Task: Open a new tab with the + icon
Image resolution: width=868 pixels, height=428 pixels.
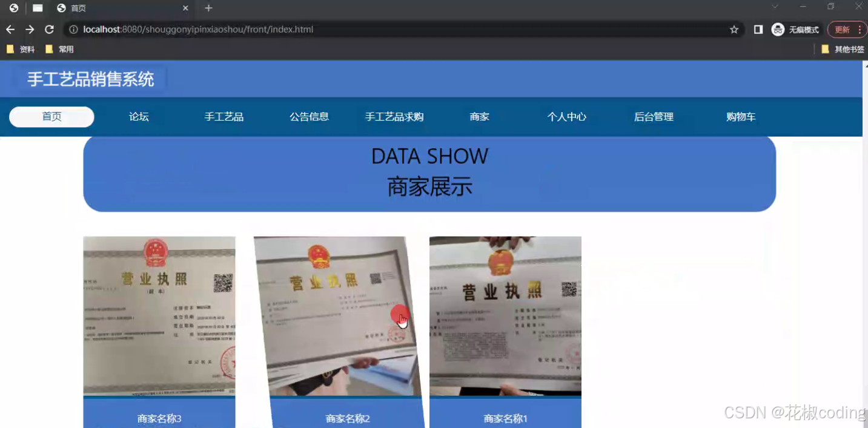Action: 208,8
